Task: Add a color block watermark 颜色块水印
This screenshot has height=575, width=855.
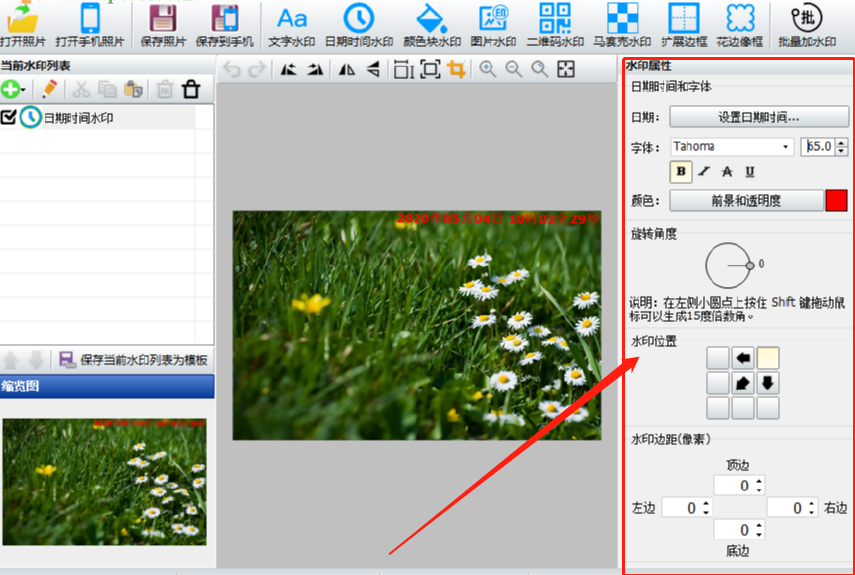Action: click(x=432, y=25)
